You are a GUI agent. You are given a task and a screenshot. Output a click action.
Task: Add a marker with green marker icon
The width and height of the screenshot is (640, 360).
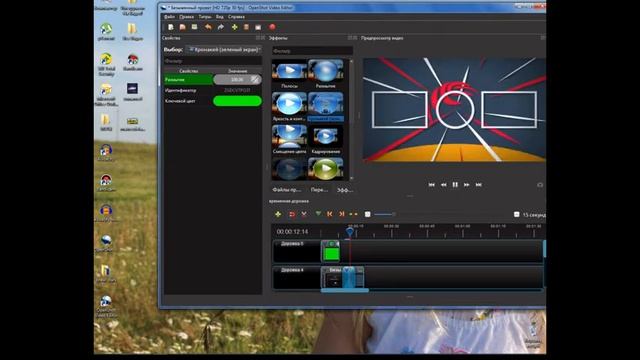(x=318, y=214)
